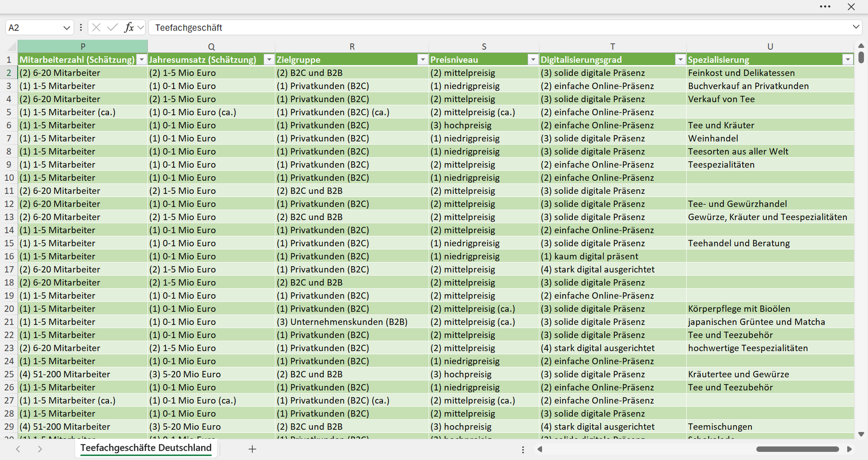Click the formula bar input with Teefachgeschäft
Viewport: 868px width, 460px height.
pos(499,27)
